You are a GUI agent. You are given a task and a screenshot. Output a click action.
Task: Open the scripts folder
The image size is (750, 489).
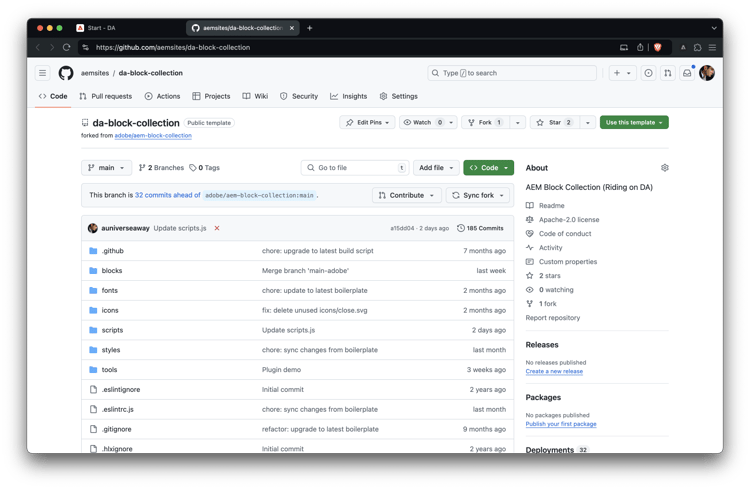[112, 330]
